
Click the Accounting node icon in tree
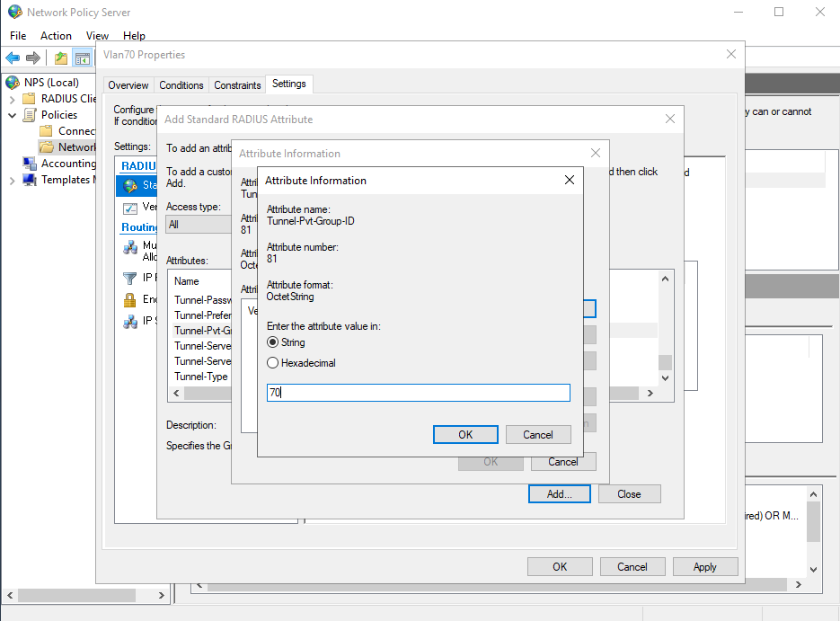coord(29,164)
